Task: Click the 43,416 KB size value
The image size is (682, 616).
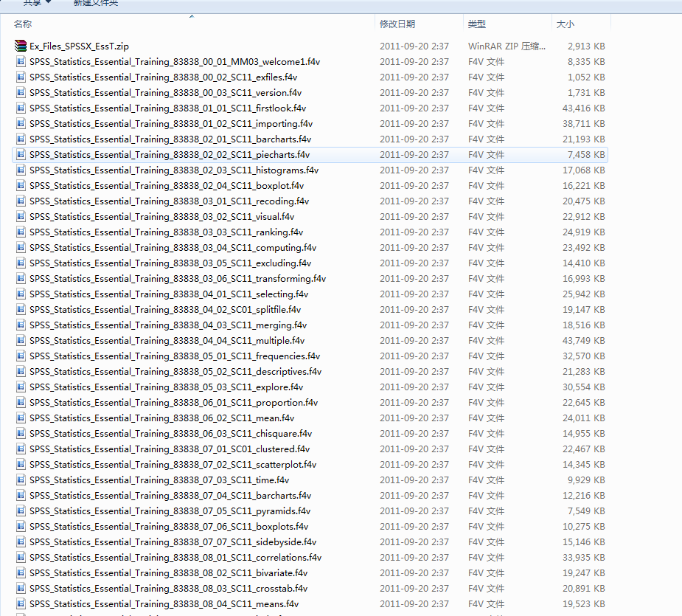Action: (584, 108)
